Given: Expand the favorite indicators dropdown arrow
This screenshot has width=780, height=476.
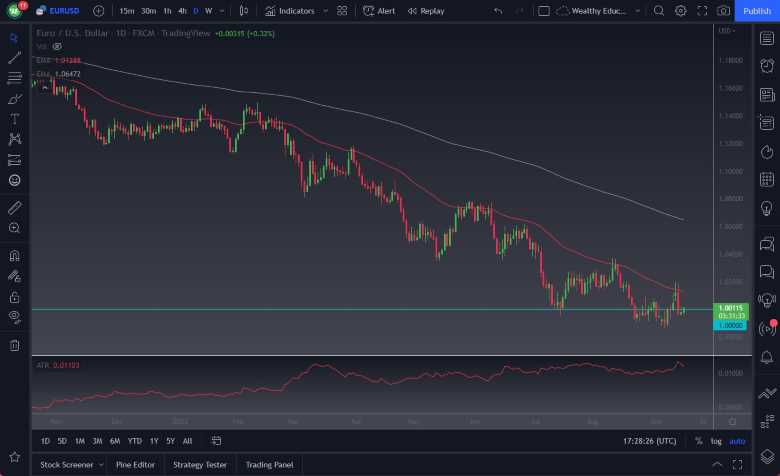Looking at the screenshot, I should [x=325, y=11].
